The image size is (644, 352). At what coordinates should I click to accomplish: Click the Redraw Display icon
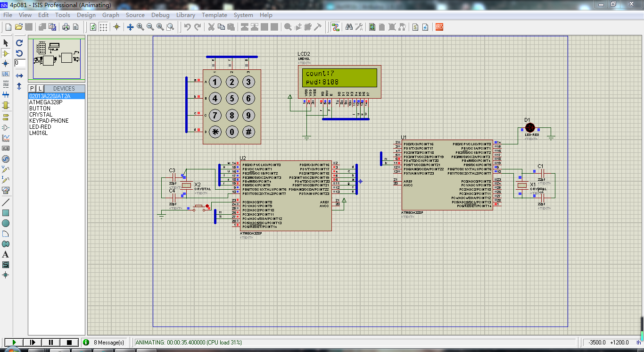tap(93, 27)
